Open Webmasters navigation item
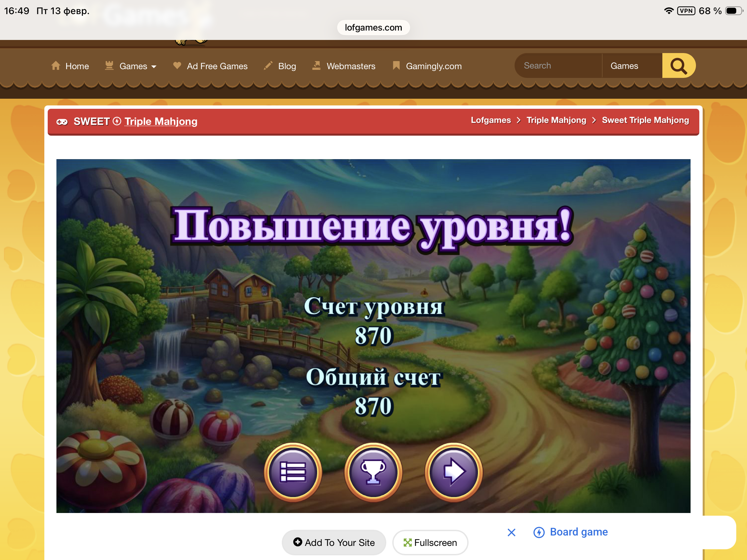This screenshot has height=560, width=747. [351, 66]
